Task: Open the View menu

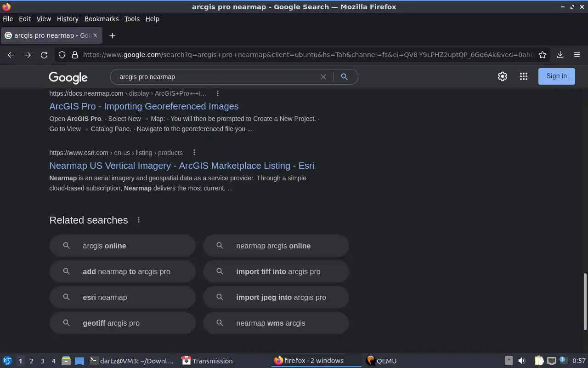Action: point(44,19)
